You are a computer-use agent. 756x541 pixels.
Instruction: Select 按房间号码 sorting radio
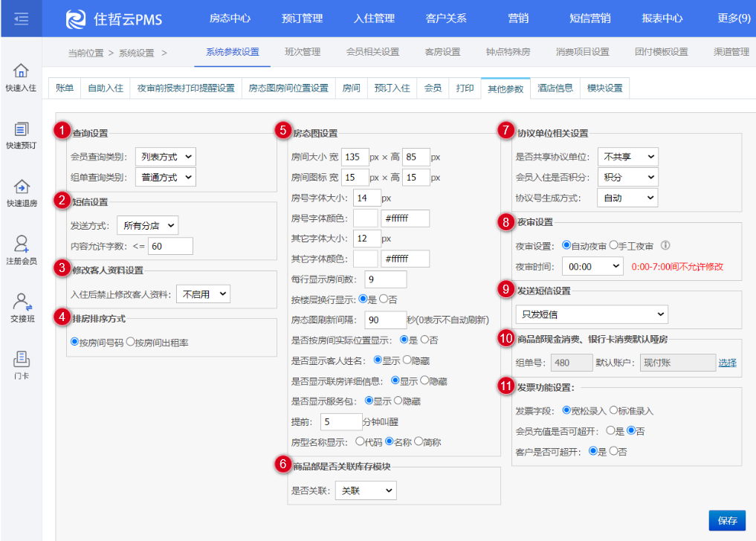click(x=74, y=342)
